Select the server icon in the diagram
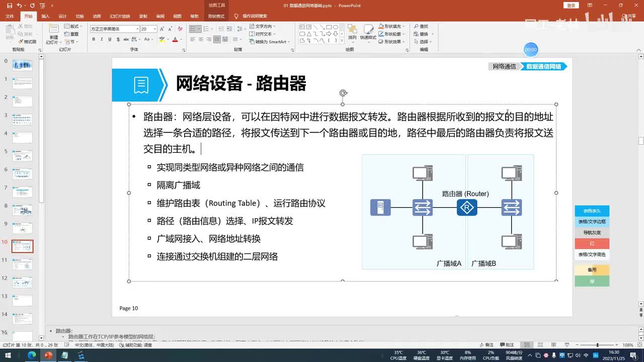This screenshot has width=644, height=362. pyautogui.click(x=380, y=207)
